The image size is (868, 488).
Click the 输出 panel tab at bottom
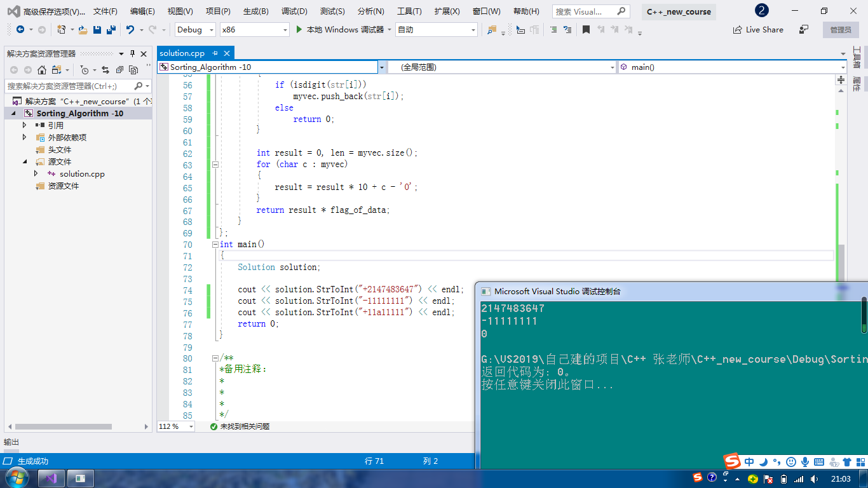click(11, 442)
